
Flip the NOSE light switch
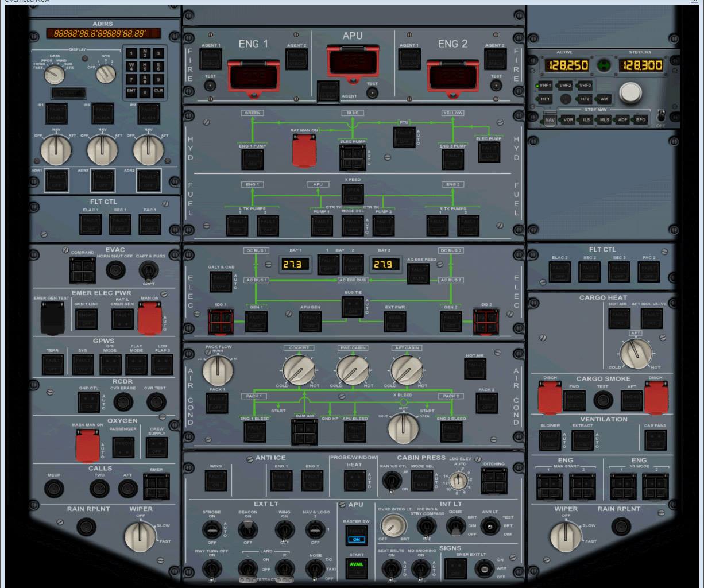pos(314,569)
